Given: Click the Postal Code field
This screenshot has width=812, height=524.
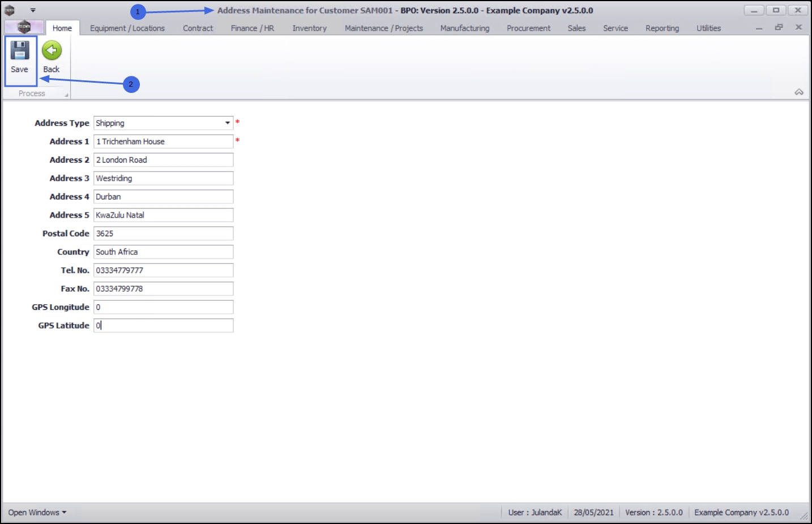Looking at the screenshot, I should click(x=164, y=233).
